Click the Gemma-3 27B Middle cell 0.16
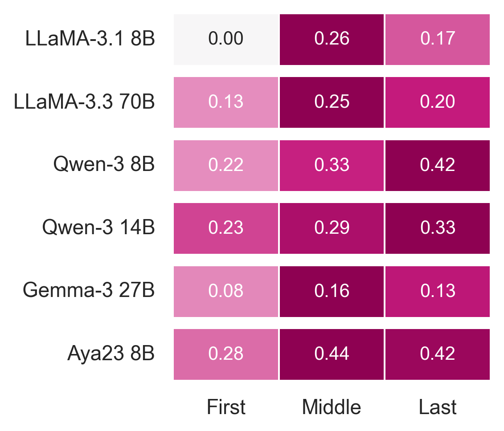This screenshot has height=431, width=504. pyautogui.click(x=332, y=291)
